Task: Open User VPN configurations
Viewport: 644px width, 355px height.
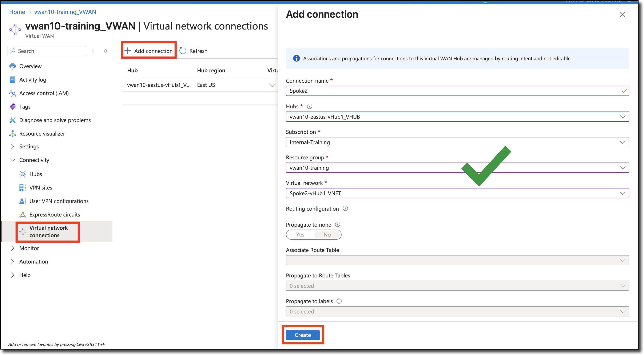Action: coord(59,201)
